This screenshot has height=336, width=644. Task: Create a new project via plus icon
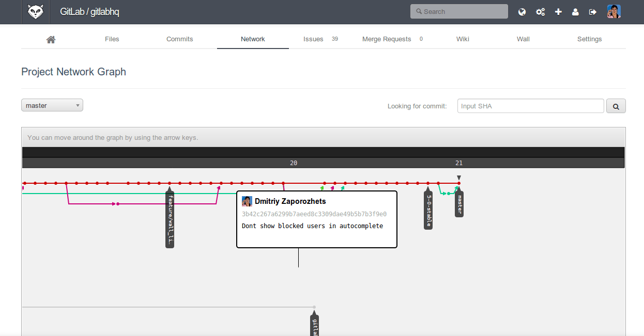coord(558,11)
